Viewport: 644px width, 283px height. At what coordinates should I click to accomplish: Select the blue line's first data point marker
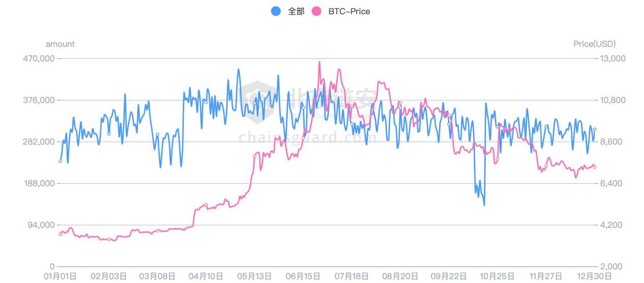tap(60, 161)
